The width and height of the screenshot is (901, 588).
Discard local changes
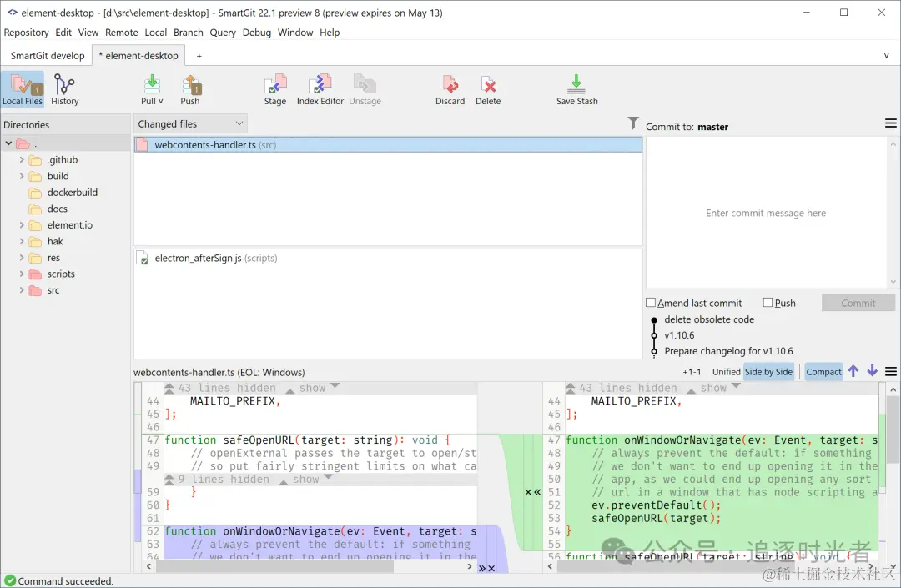450,89
